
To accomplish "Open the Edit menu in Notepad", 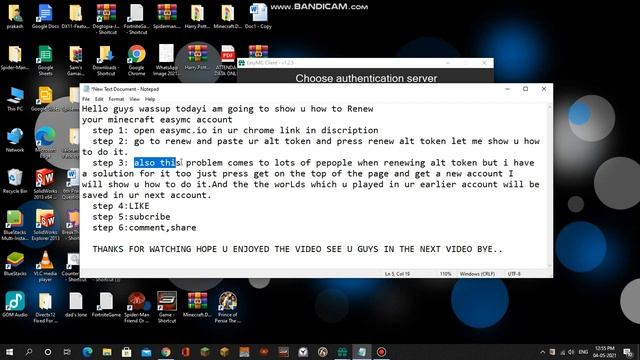I will click(99, 99).
